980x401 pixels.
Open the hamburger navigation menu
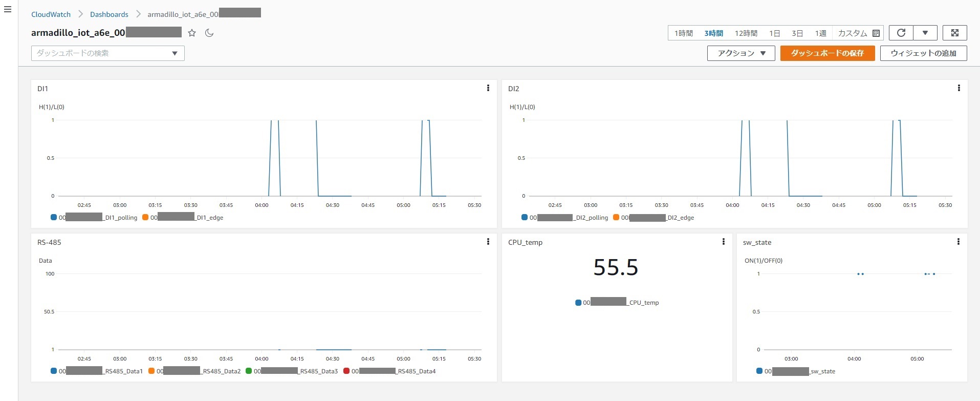tap(8, 9)
